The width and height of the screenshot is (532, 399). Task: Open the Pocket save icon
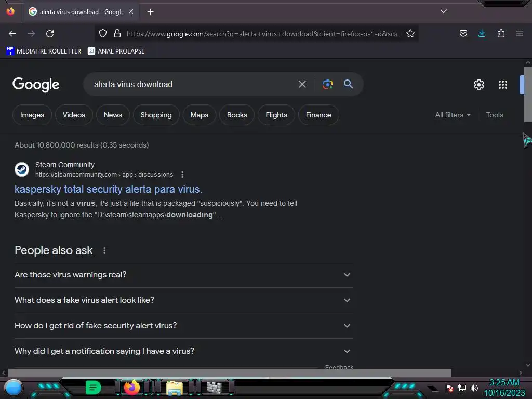click(463, 33)
